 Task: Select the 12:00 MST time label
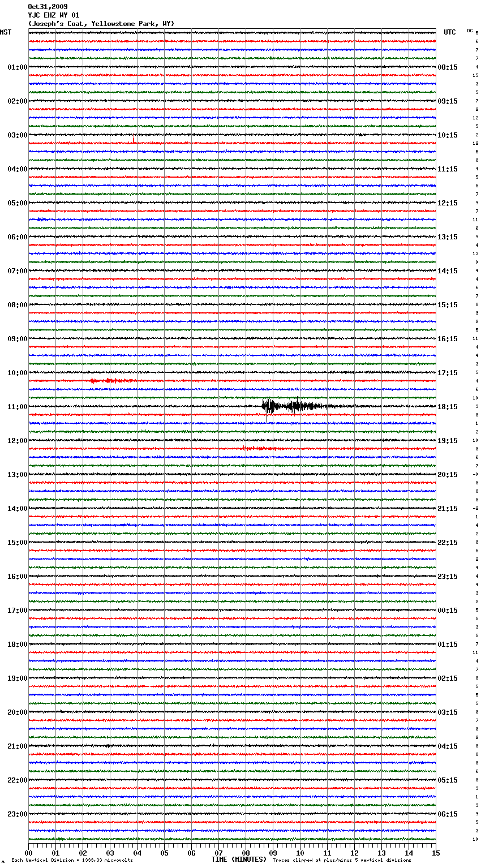18,441
